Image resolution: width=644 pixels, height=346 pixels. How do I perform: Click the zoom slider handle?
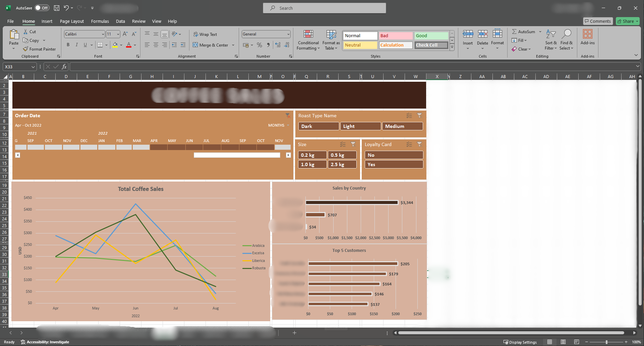606,342
